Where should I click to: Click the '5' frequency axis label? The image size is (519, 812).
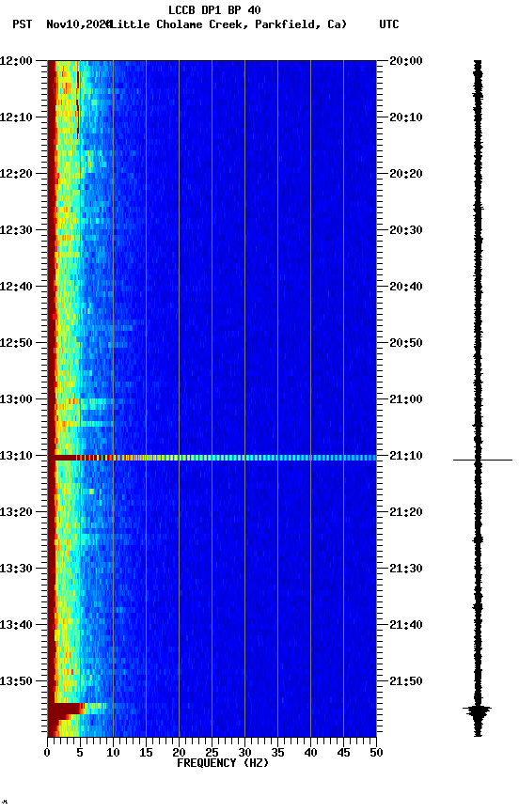(80, 753)
